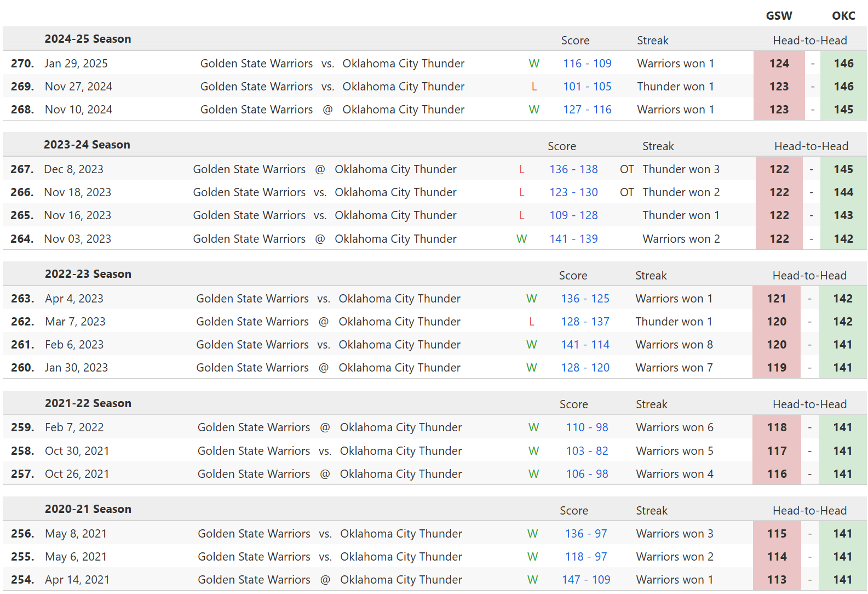Image resolution: width=868 pixels, height=594 pixels.
Task: Open the 103 - 82 score link
Action: click(587, 451)
